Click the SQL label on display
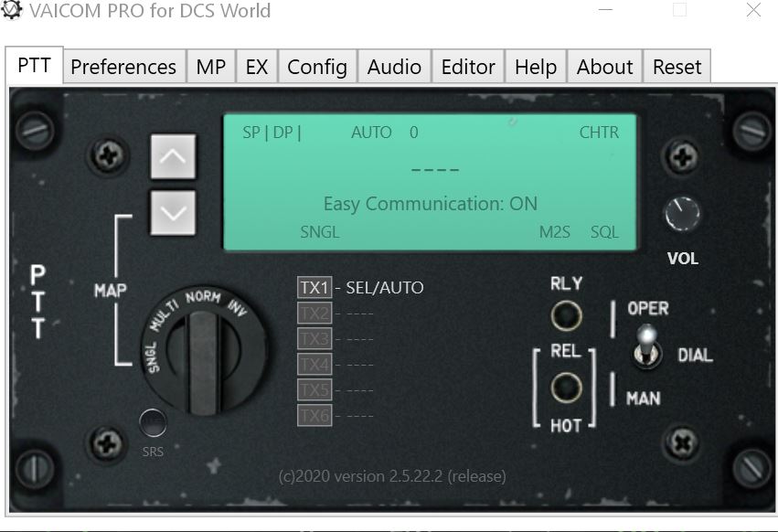This screenshot has width=778, height=532. coord(604,232)
